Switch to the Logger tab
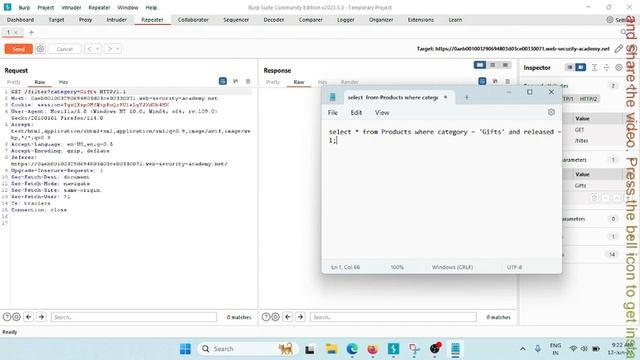The image size is (640, 360). (x=345, y=20)
